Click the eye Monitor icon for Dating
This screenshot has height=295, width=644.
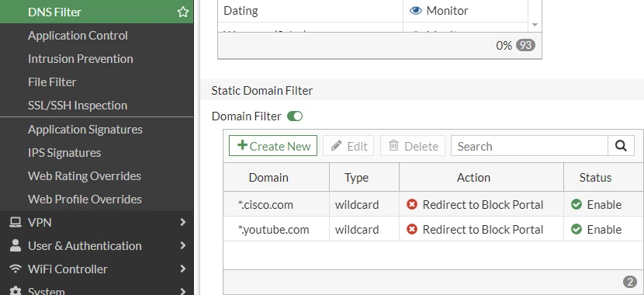tap(416, 10)
